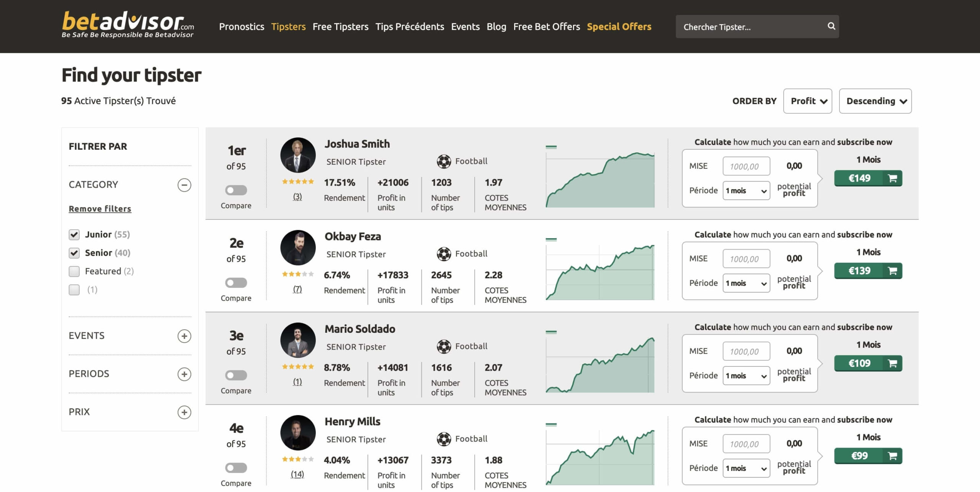
Task: Expand the PERIODS filter section
Action: point(184,374)
